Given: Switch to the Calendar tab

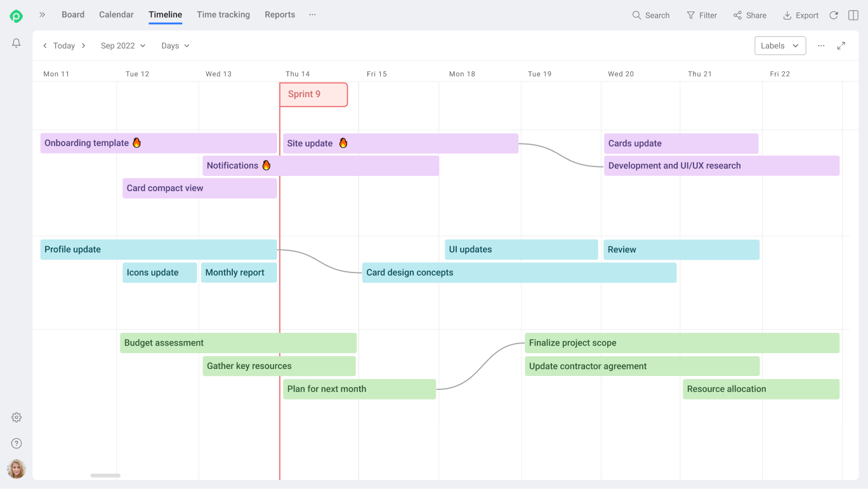Looking at the screenshot, I should (x=116, y=15).
